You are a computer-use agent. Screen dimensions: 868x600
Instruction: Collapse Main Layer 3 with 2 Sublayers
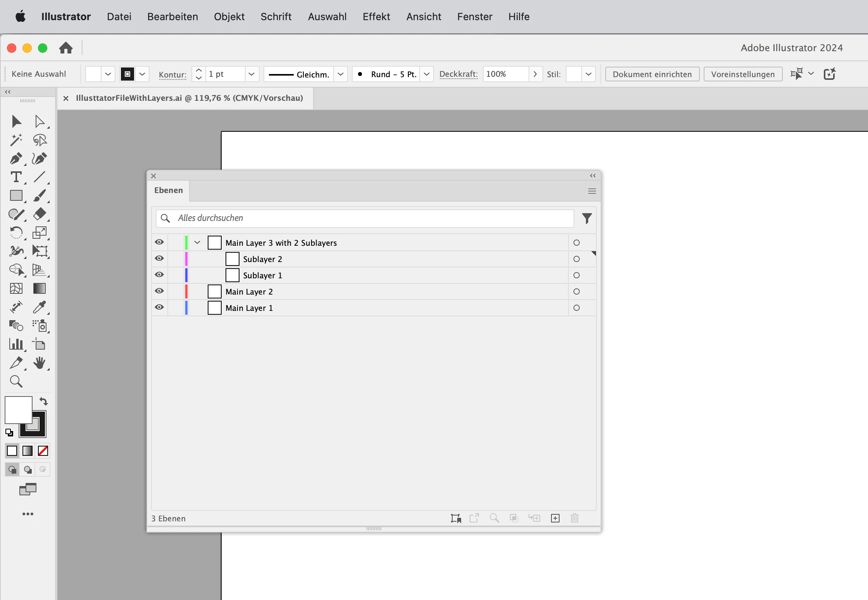pyautogui.click(x=197, y=243)
